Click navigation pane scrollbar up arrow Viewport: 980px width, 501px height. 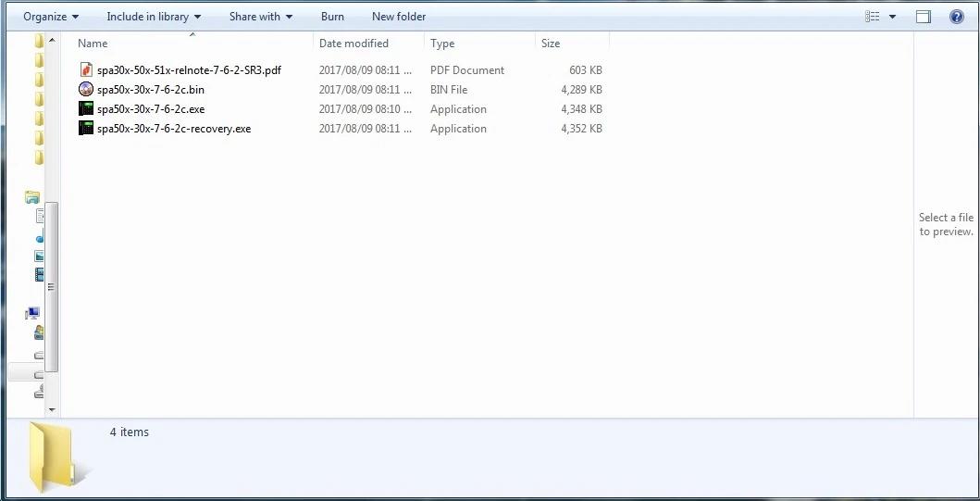[x=52, y=41]
